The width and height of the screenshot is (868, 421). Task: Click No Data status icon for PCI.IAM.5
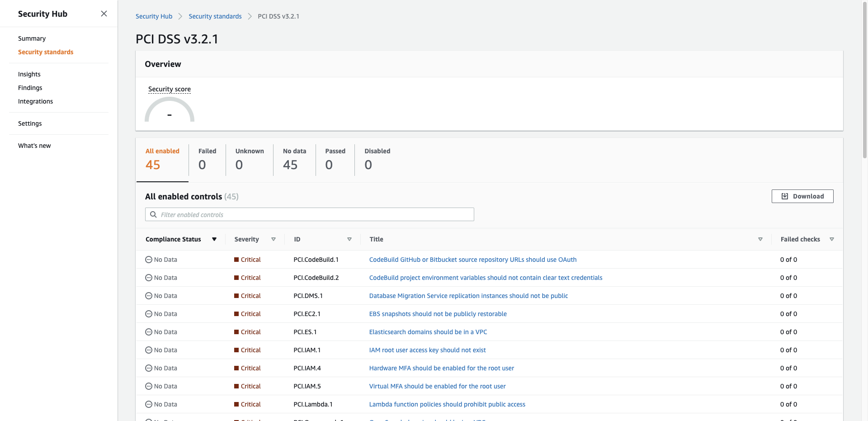pos(149,386)
